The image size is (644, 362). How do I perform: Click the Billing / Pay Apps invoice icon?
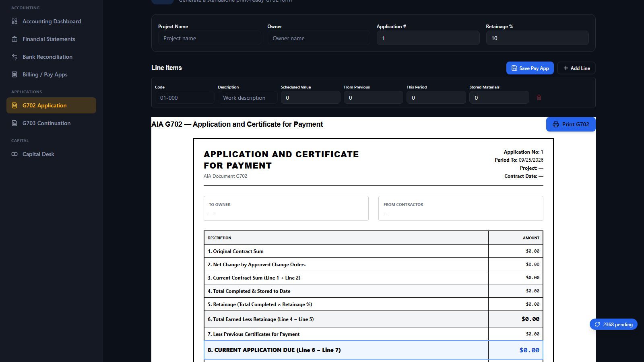tap(14, 74)
